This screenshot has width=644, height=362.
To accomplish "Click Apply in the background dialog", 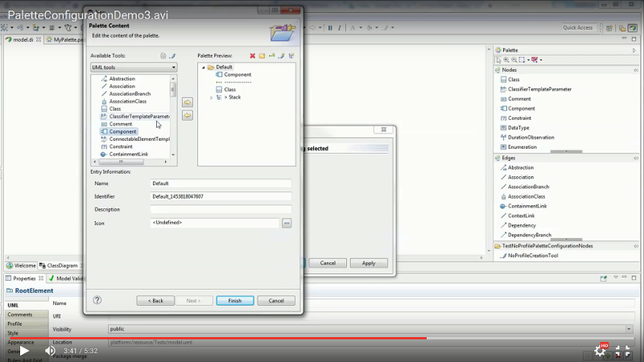I will [369, 263].
